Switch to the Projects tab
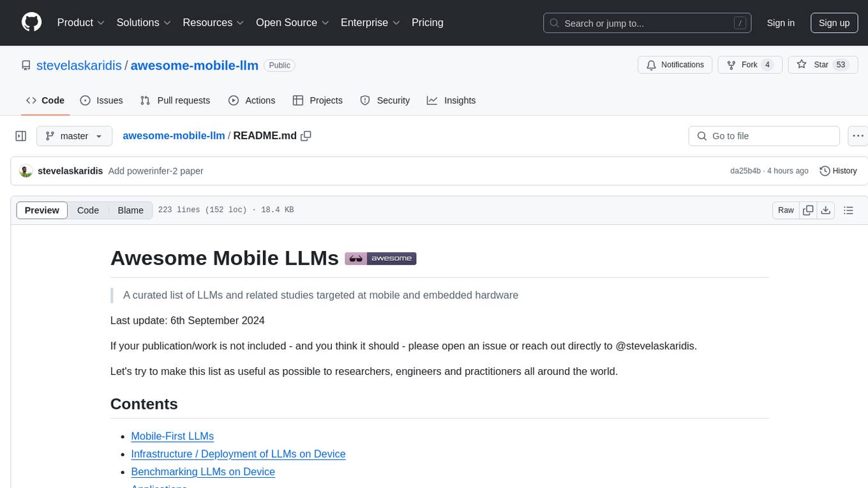Screen dimensions: 868x488 point(317,100)
